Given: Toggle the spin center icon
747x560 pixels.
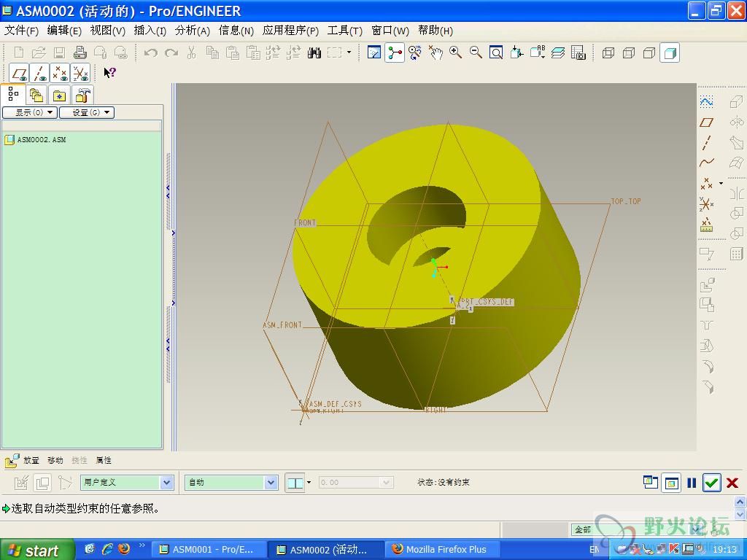Looking at the screenshot, I should 395,52.
